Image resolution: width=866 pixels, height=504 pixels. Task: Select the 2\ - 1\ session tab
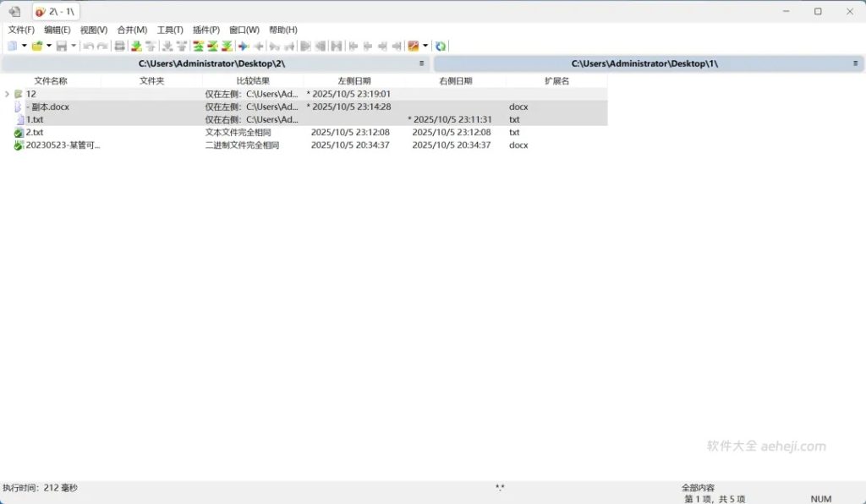[56, 12]
